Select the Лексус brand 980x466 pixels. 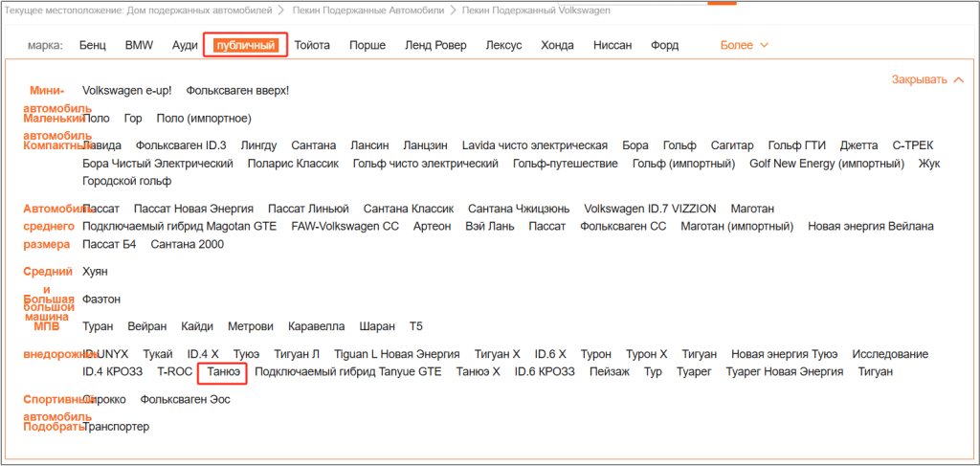[503, 45]
